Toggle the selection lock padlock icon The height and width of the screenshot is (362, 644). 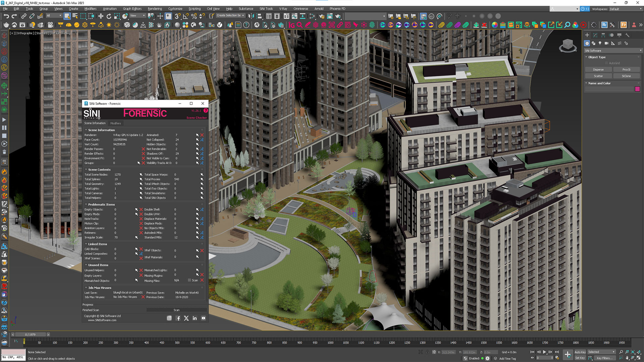click(427, 352)
